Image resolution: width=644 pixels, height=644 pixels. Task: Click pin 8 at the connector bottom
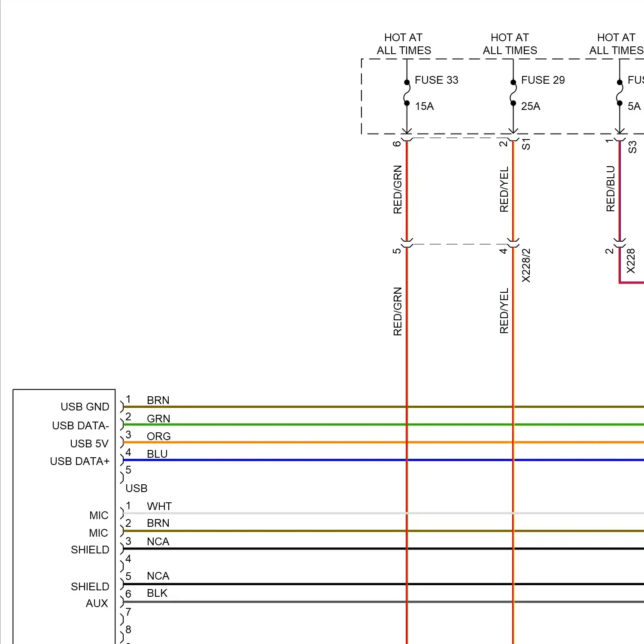128,629
